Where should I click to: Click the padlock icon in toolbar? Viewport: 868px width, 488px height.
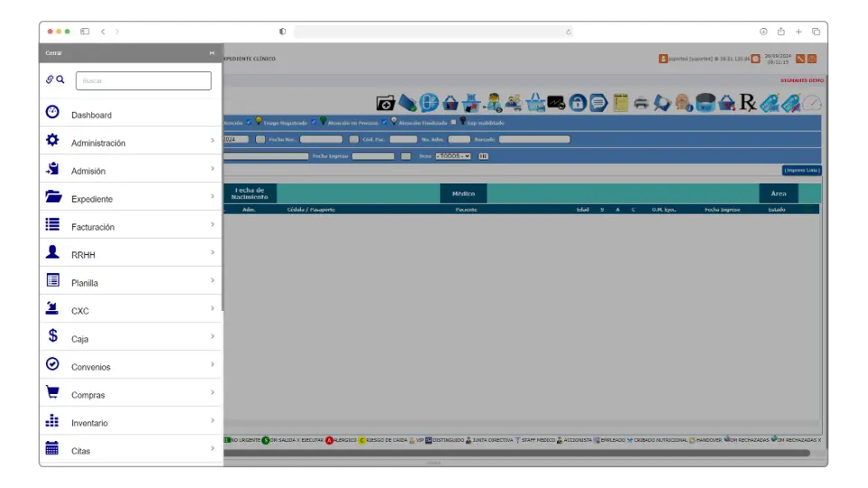[x=578, y=103]
